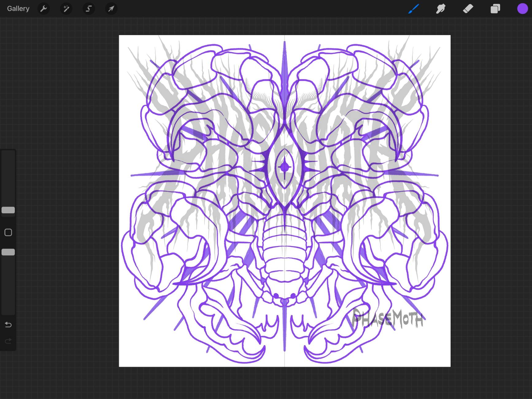Screen dimensions: 532x399
Task: Click the brush opacity slider handle
Action: (8, 252)
